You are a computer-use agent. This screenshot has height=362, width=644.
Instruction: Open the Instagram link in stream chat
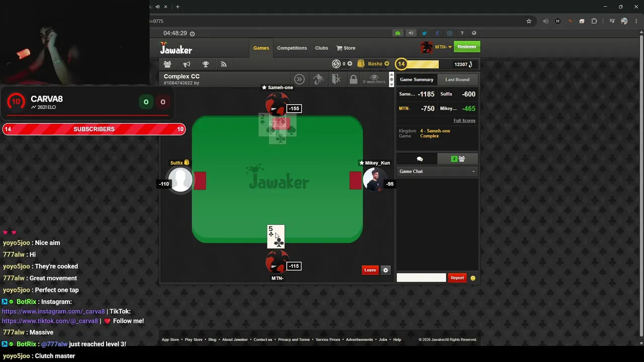[53, 312]
